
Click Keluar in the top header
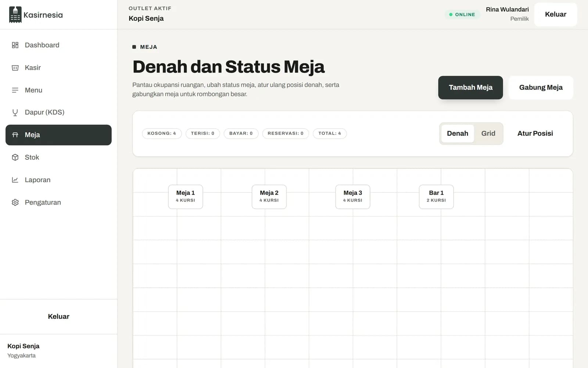point(555,14)
